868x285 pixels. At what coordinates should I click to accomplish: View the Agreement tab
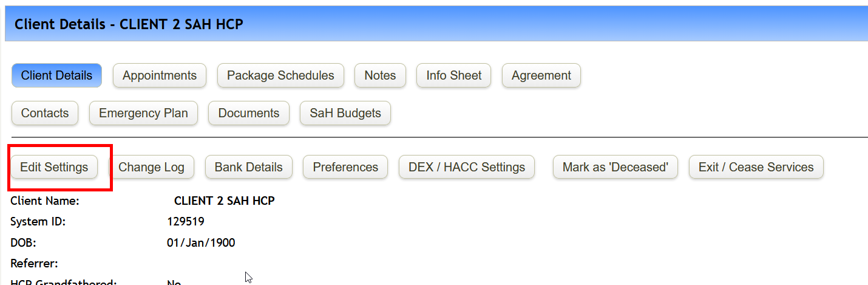click(x=541, y=76)
